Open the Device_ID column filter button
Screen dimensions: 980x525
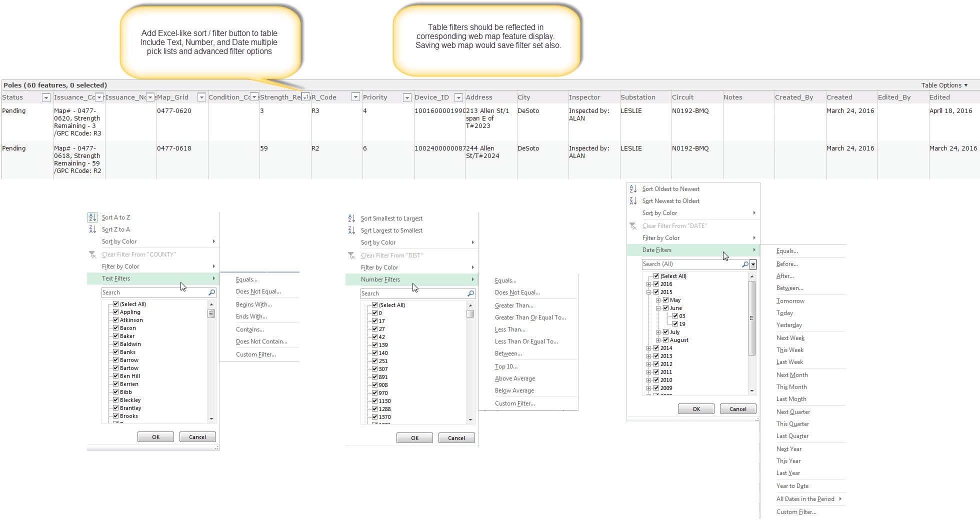458,97
